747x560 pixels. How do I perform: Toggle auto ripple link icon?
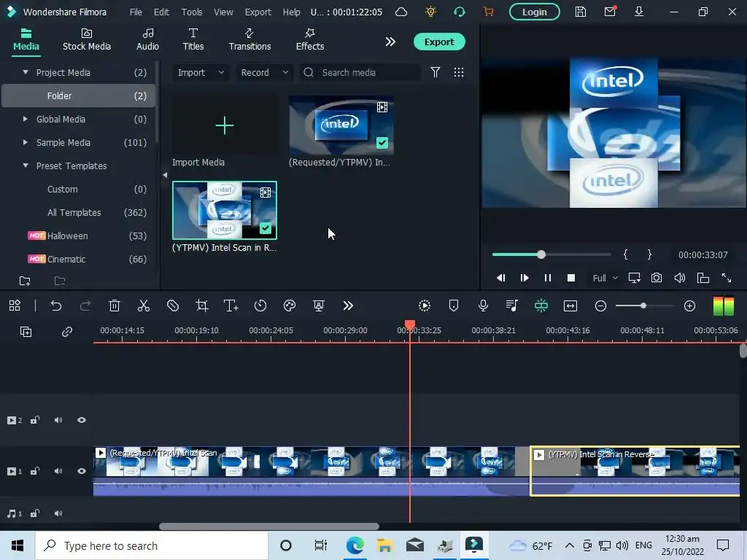click(66, 332)
